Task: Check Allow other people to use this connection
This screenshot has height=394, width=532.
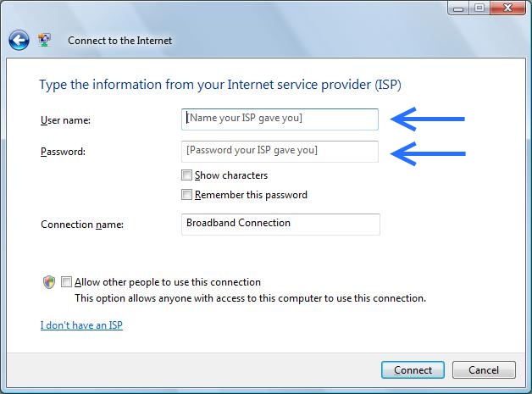Action: tap(67, 282)
